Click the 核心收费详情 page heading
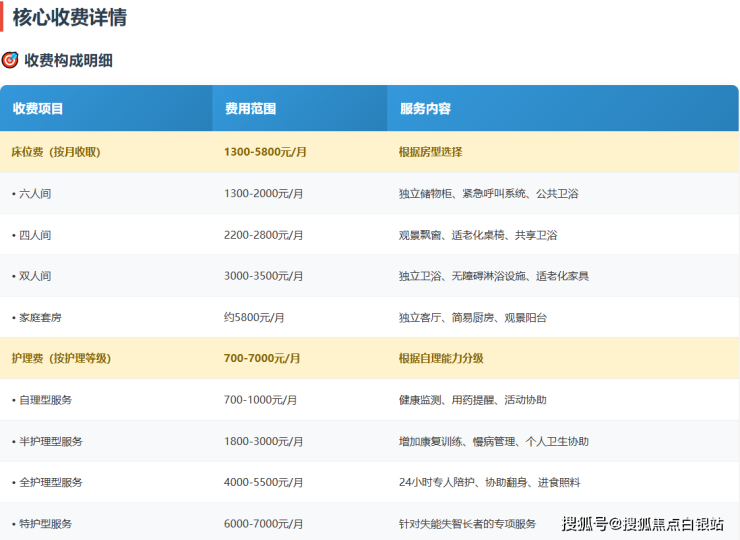 coord(69,17)
